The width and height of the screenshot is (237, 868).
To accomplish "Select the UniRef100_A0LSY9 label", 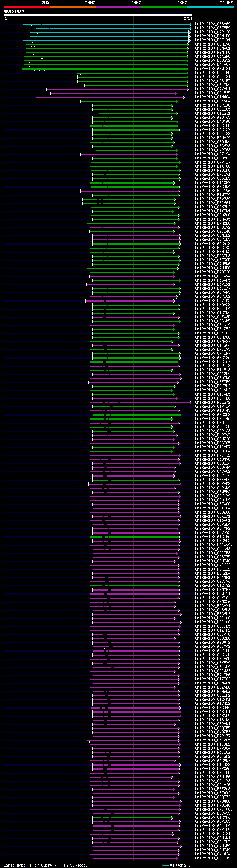I will point(213,403).
